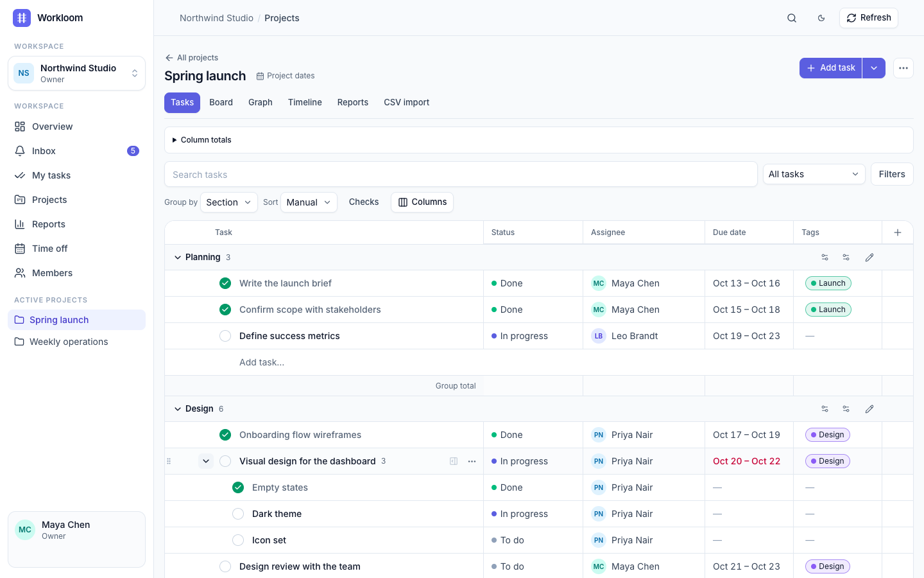Mark Icon set subtask complete
924x578 pixels.
pos(238,540)
